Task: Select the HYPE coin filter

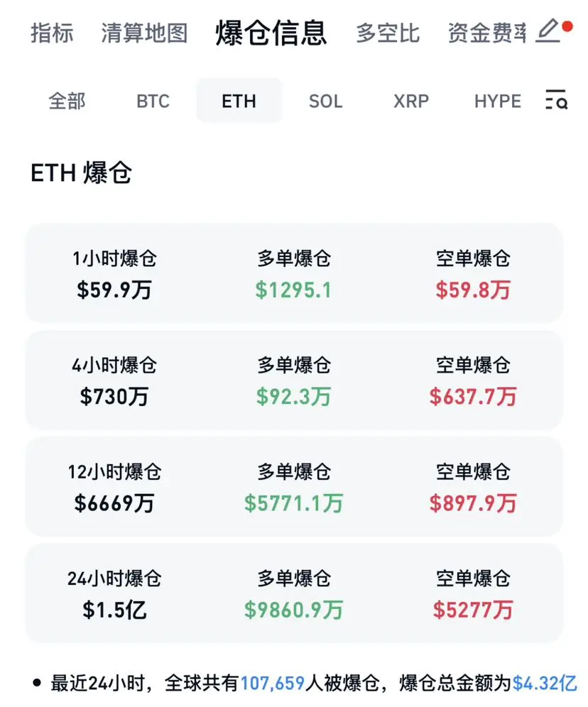Action: 497,101
